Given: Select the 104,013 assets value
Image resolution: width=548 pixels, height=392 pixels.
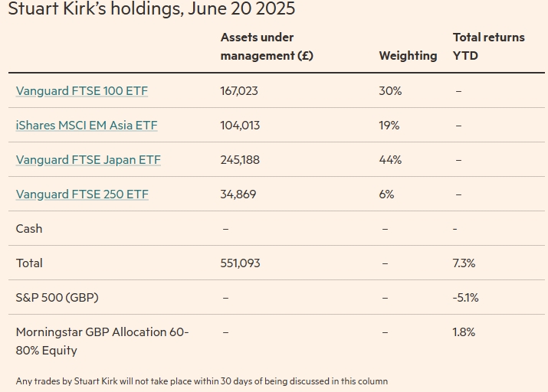Looking at the screenshot, I should (x=239, y=126).
